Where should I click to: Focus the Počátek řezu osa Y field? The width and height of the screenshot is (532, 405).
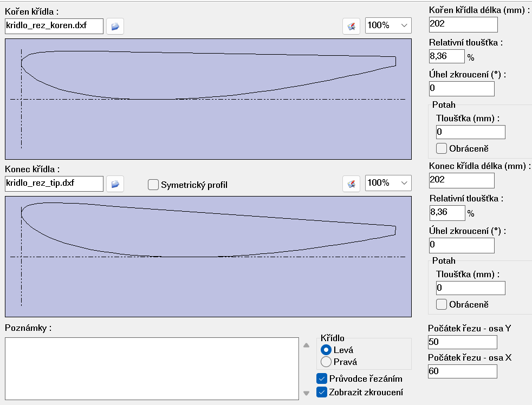(462, 342)
